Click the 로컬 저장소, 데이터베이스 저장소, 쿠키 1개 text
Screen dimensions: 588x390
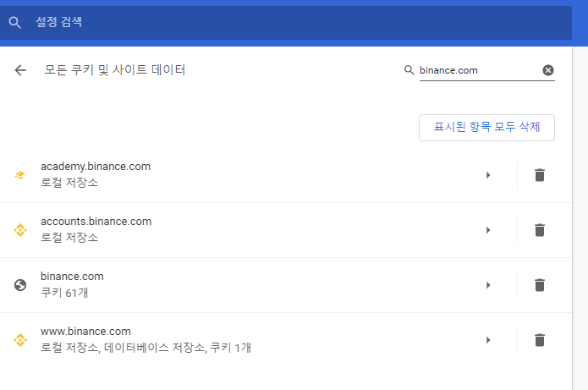(x=146, y=348)
